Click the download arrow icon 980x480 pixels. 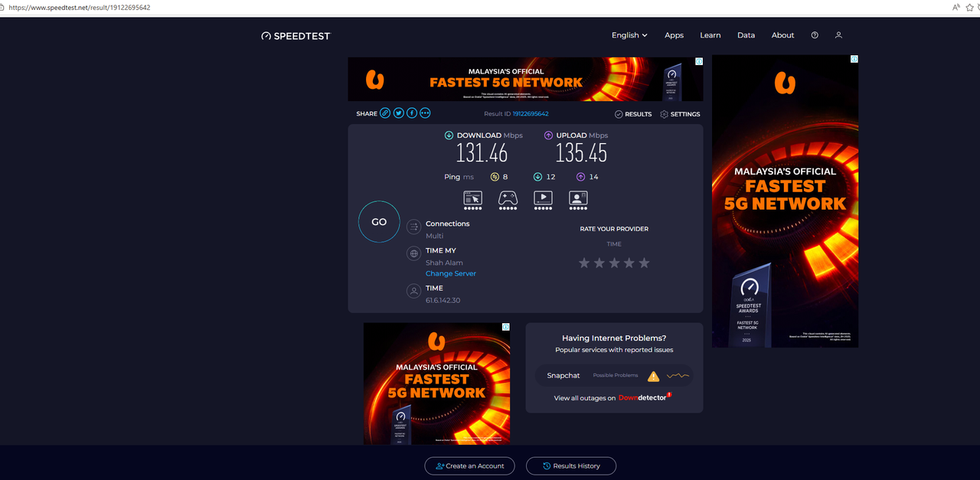tap(449, 136)
